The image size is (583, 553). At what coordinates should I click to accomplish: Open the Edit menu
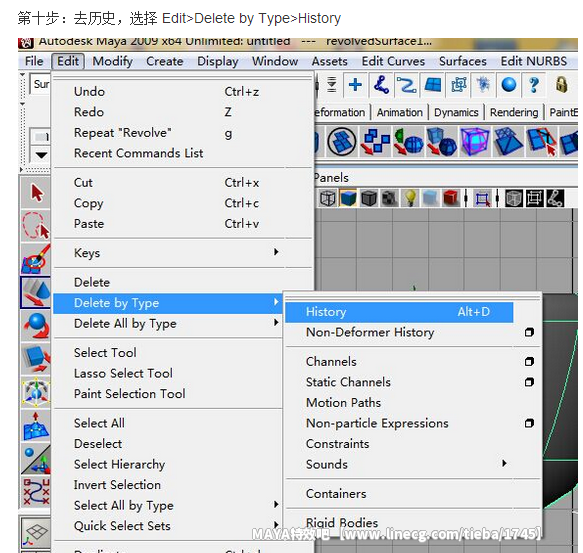point(68,61)
